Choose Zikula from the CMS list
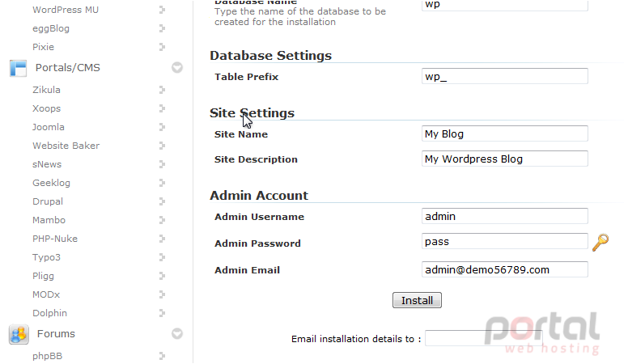The image size is (628, 364). (46, 90)
